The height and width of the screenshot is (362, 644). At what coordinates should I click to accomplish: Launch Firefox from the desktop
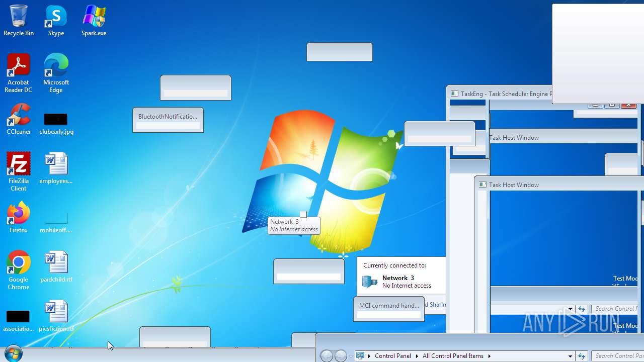pyautogui.click(x=19, y=218)
